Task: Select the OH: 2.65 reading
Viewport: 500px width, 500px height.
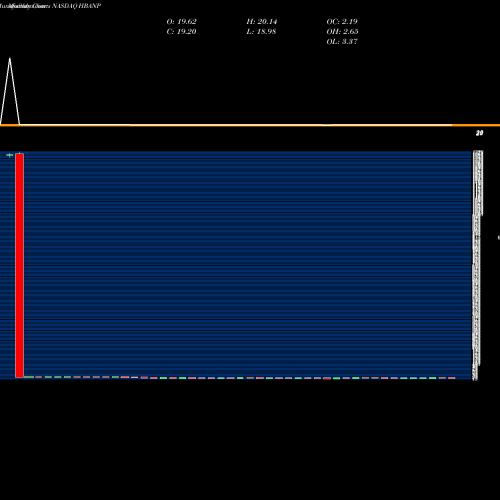Action: point(342,32)
